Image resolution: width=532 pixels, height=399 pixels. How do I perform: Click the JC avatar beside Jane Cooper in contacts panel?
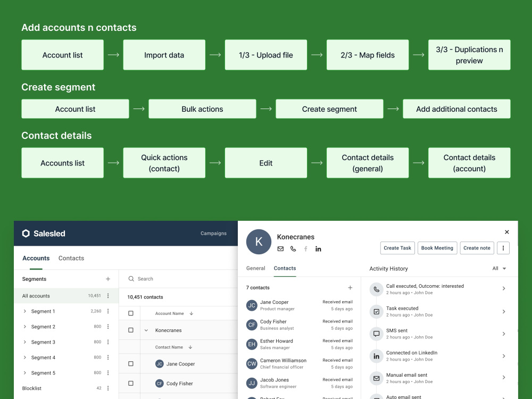click(x=252, y=305)
